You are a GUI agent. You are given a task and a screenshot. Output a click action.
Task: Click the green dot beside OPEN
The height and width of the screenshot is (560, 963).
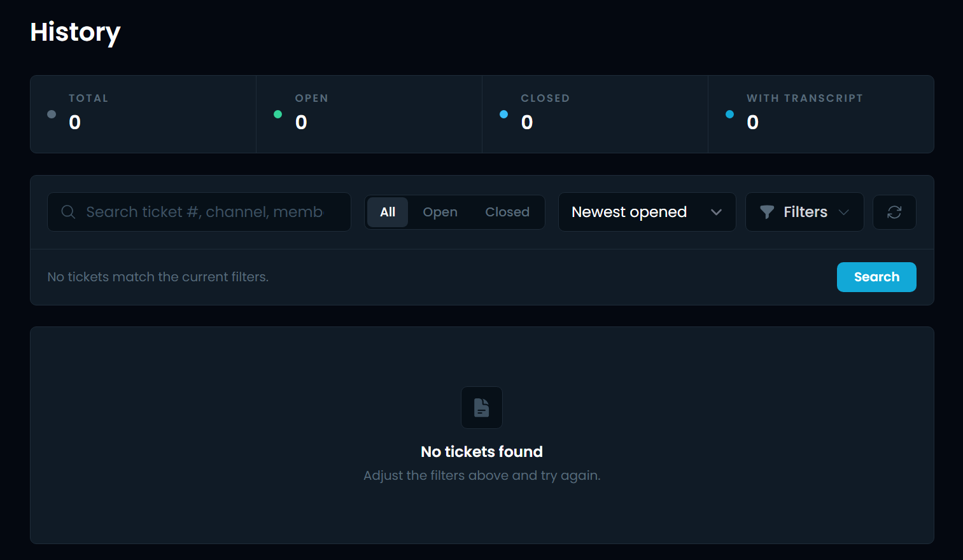[x=278, y=115]
